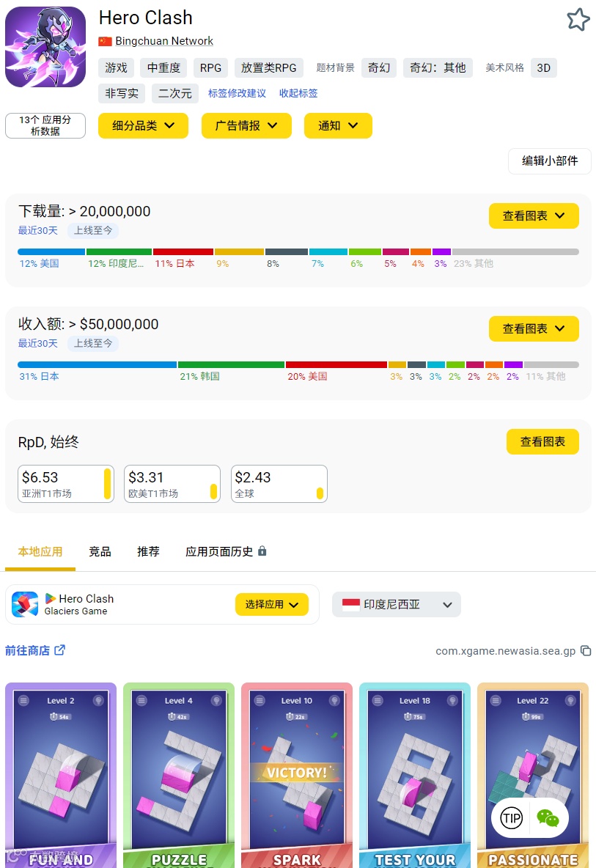Click the blue 日本 segment in revenue bar
Image resolution: width=596 pixels, height=868 pixels.
[x=98, y=365]
